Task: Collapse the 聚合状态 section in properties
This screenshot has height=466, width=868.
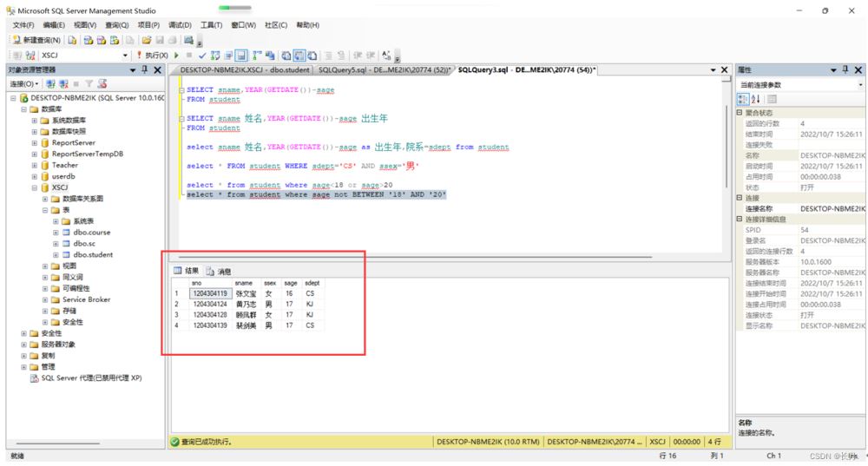Action: (740, 113)
